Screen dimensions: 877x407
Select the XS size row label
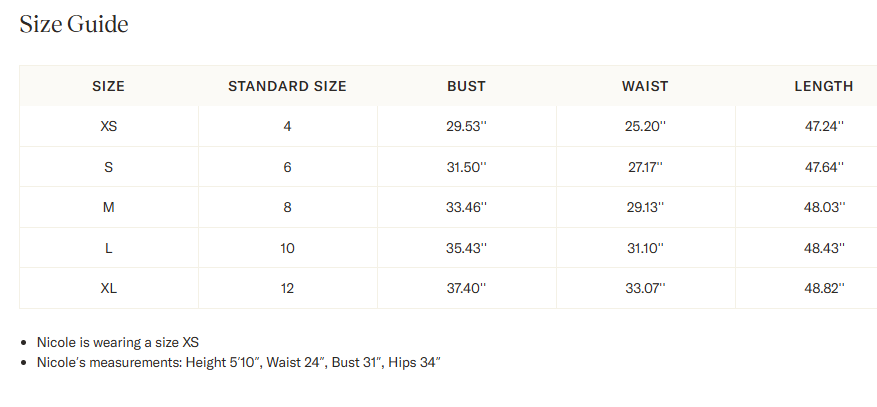pyautogui.click(x=108, y=127)
